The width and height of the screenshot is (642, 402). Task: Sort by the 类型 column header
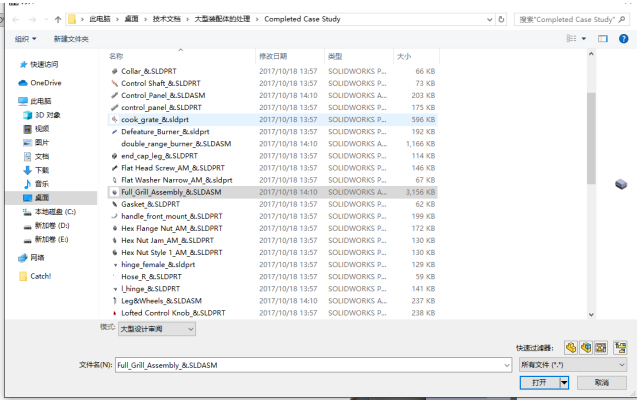335,56
